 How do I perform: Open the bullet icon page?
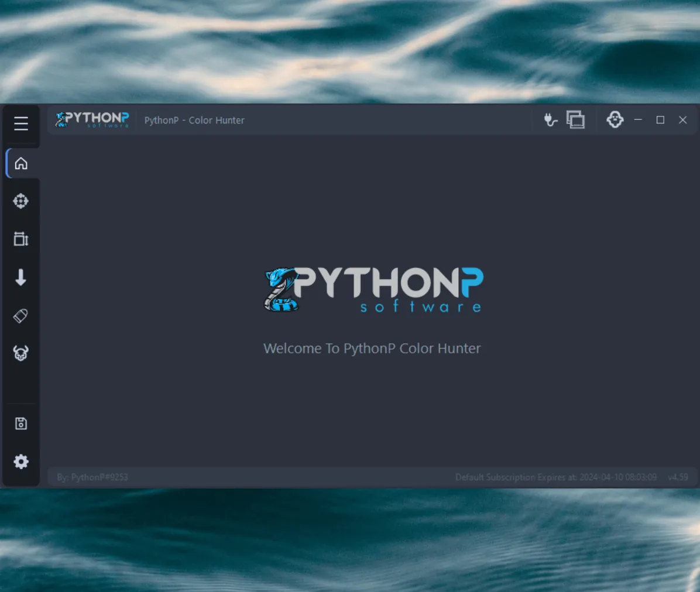click(20, 316)
